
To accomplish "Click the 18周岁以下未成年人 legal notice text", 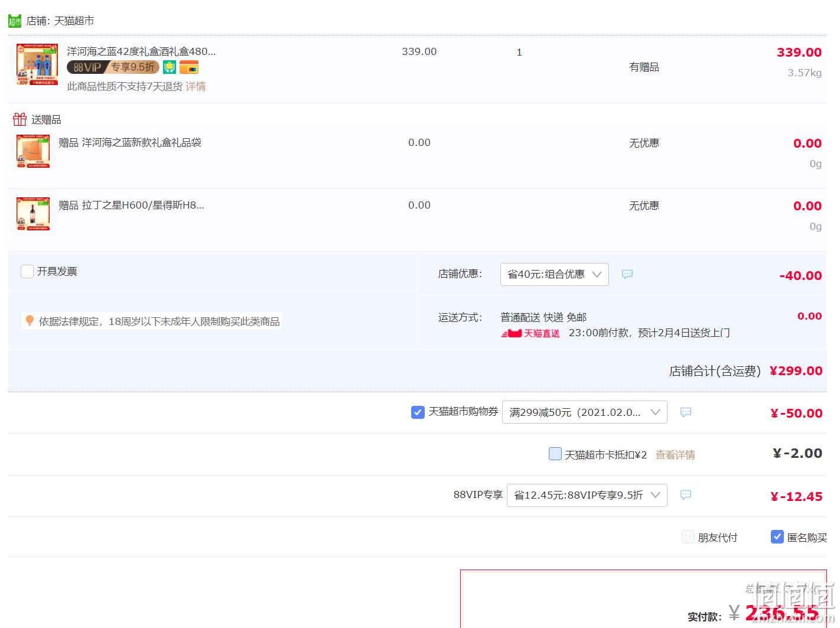I will coord(159,321).
